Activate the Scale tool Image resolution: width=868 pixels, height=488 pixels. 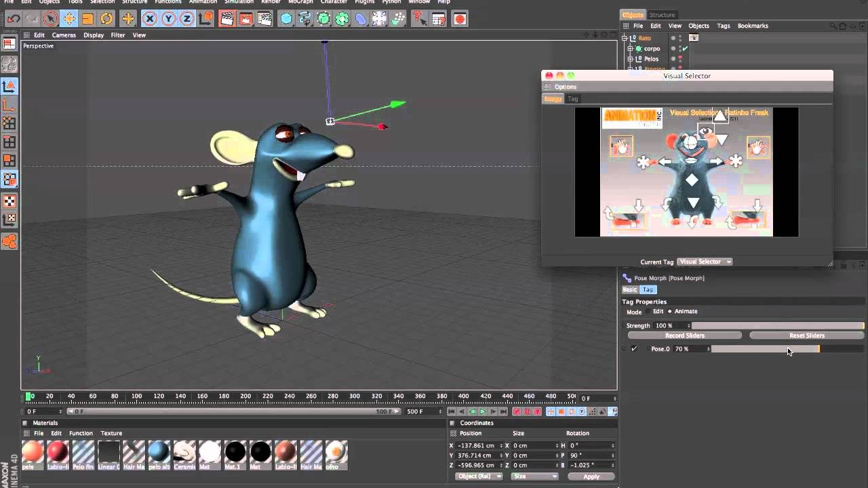coord(87,19)
